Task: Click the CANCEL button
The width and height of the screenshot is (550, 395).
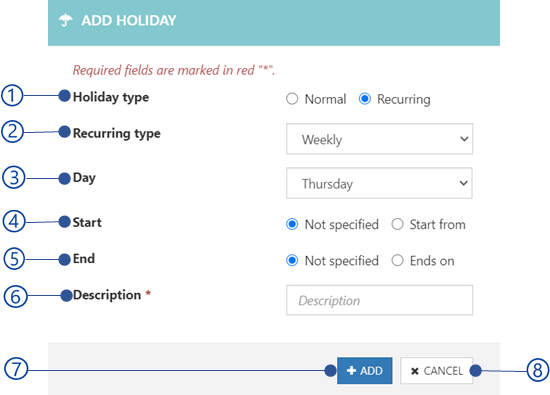Action: (x=437, y=370)
